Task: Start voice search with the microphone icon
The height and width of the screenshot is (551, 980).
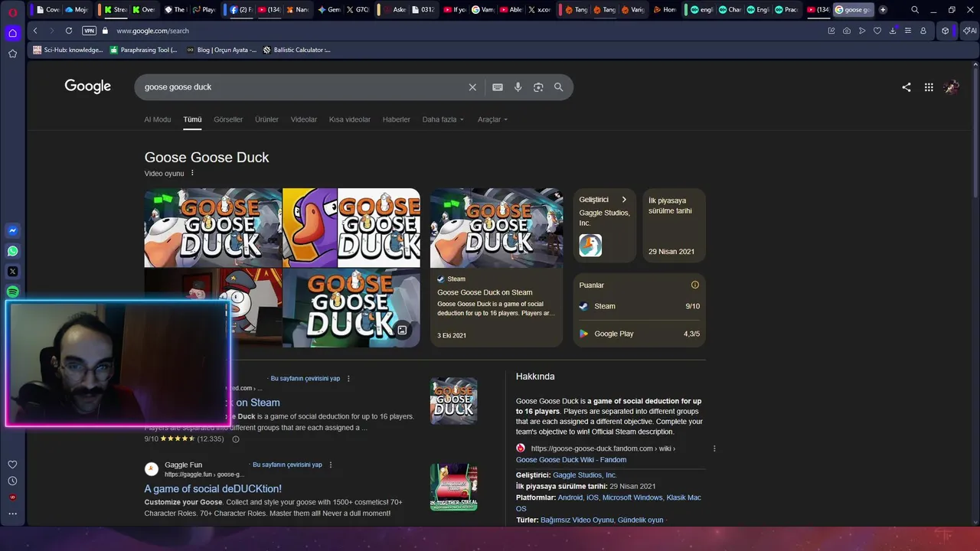Action: coord(518,87)
